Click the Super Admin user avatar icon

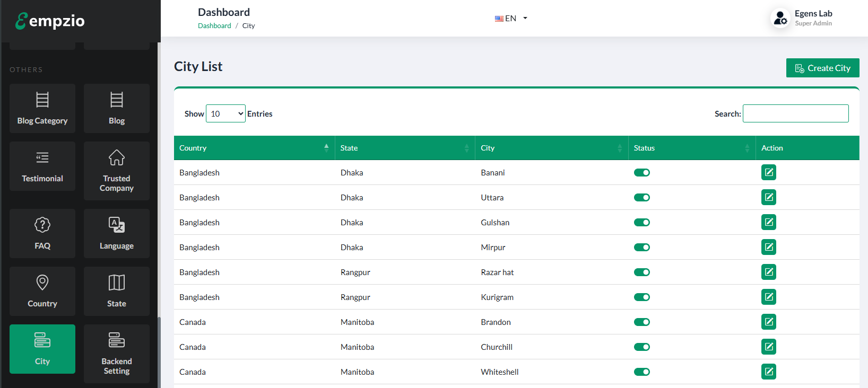(x=780, y=18)
